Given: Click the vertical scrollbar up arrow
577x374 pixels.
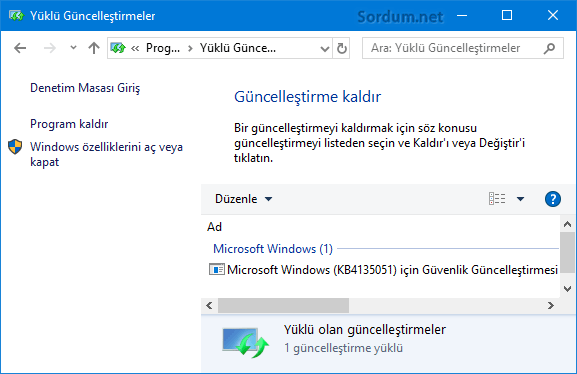Looking at the screenshot, I should tap(567, 224).
